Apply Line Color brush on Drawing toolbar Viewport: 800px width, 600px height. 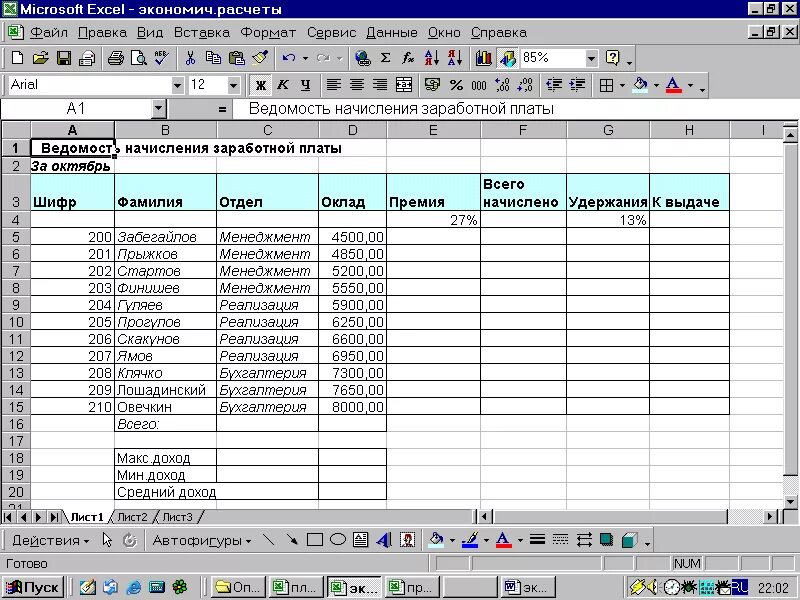(x=470, y=540)
